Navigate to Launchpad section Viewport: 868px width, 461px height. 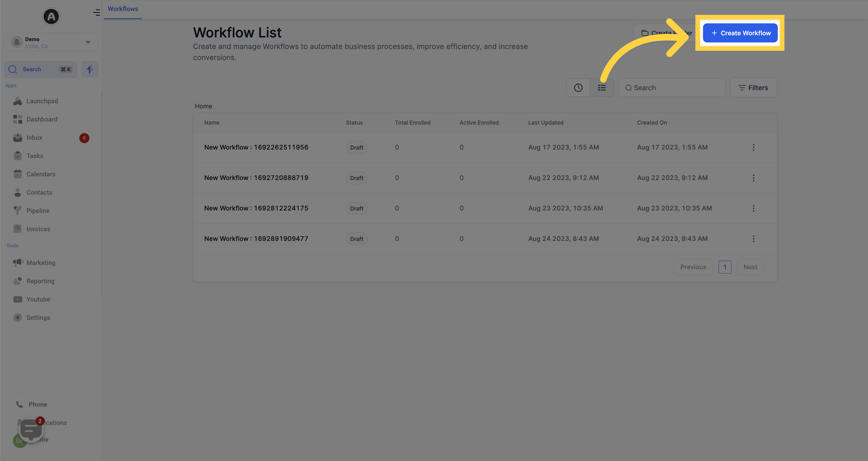coord(42,101)
